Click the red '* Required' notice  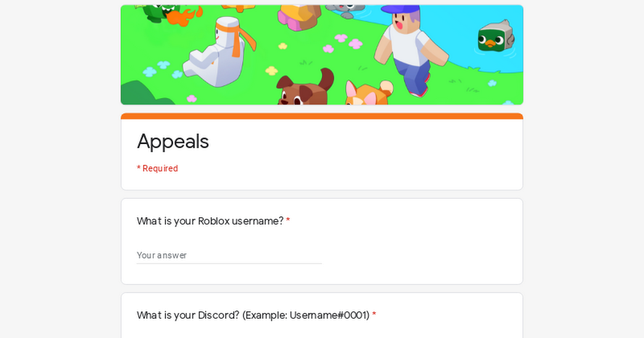157,168
